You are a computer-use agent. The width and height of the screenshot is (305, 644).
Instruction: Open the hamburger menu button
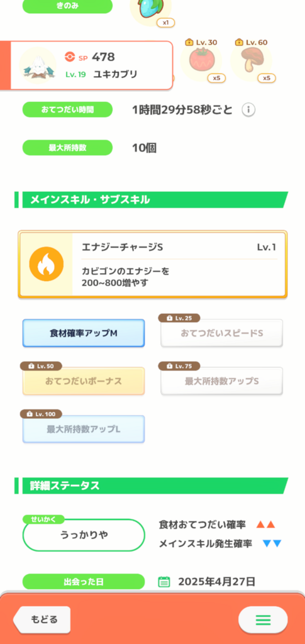pyautogui.click(x=263, y=619)
